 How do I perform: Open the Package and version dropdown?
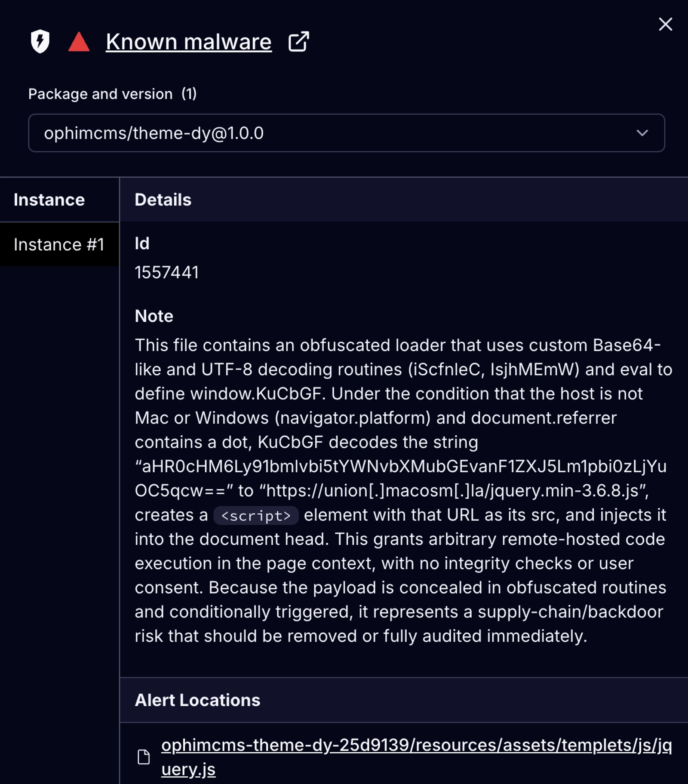tap(344, 133)
